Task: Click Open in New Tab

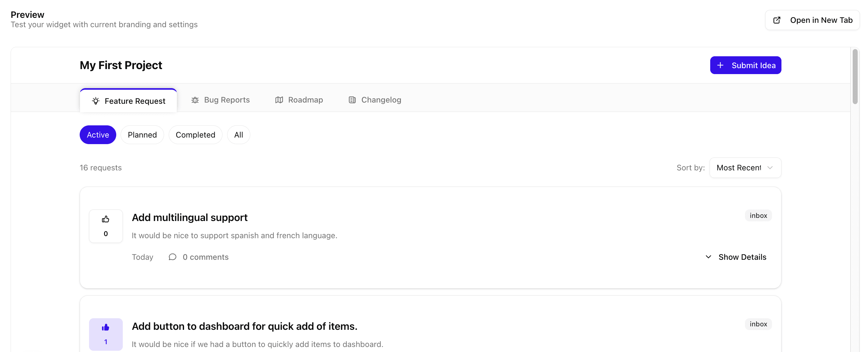Action: tap(813, 20)
